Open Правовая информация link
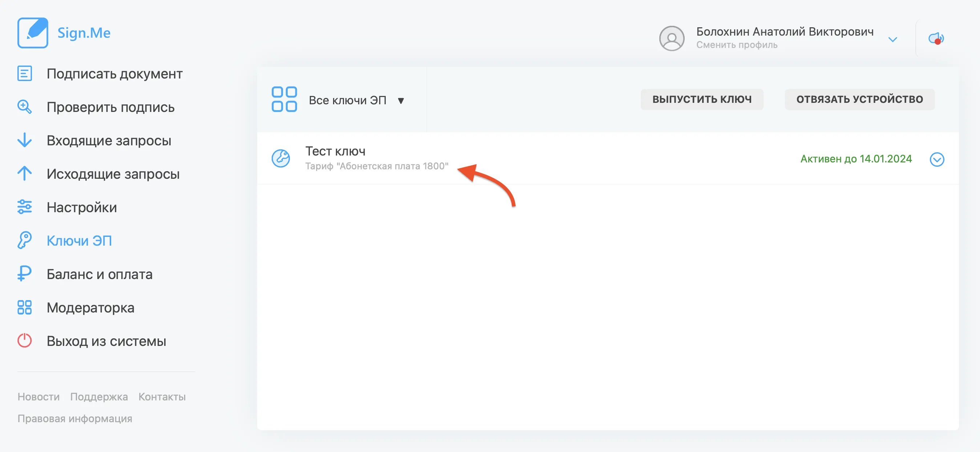 pyautogui.click(x=75, y=418)
